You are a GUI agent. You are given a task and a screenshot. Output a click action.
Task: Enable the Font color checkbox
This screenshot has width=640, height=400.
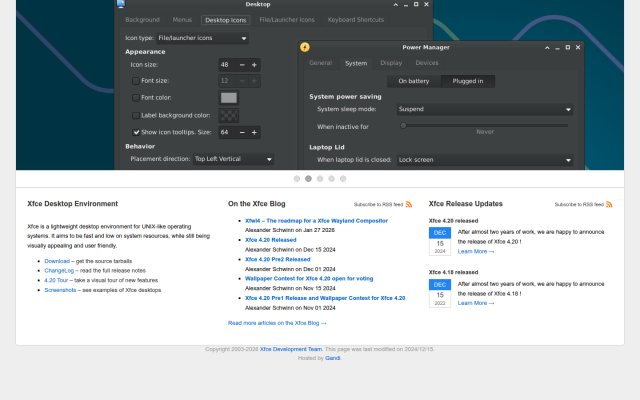click(136, 98)
